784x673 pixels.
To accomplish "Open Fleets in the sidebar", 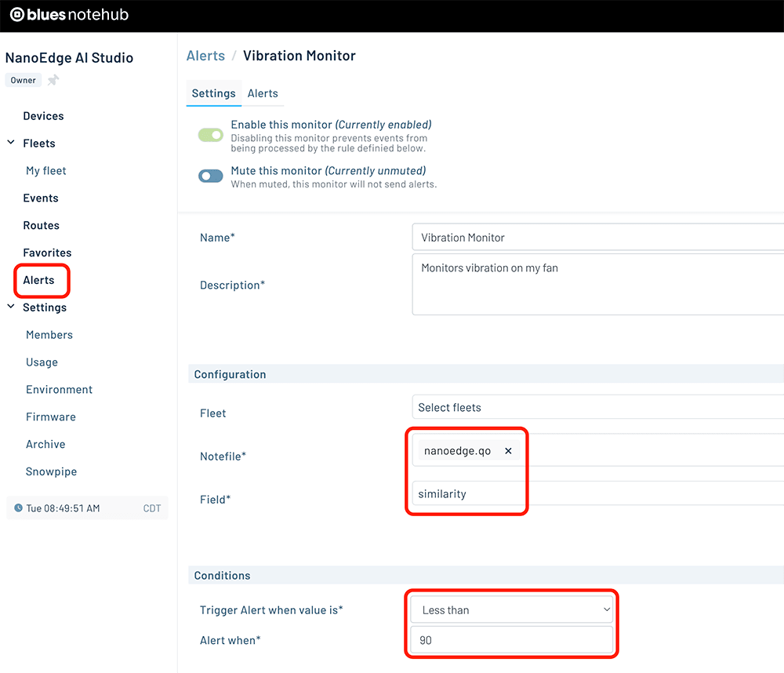I will (x=39, y=143).
